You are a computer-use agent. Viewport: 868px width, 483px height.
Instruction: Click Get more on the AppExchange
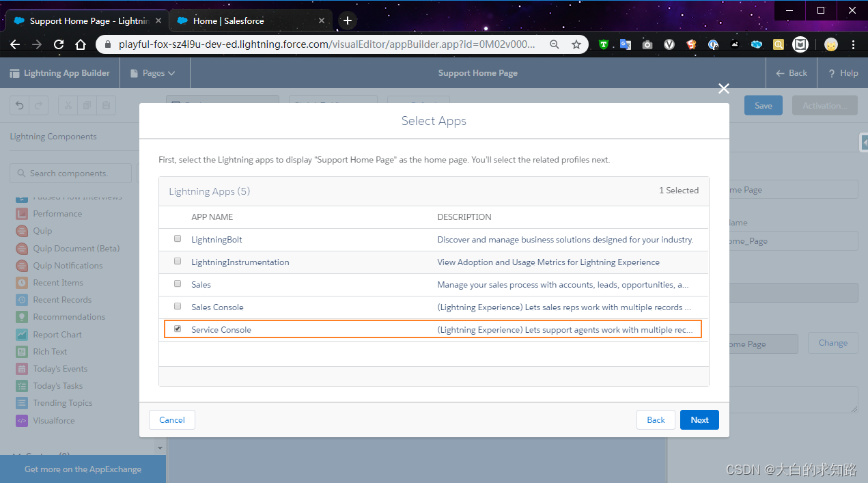(x=83, y=469)
